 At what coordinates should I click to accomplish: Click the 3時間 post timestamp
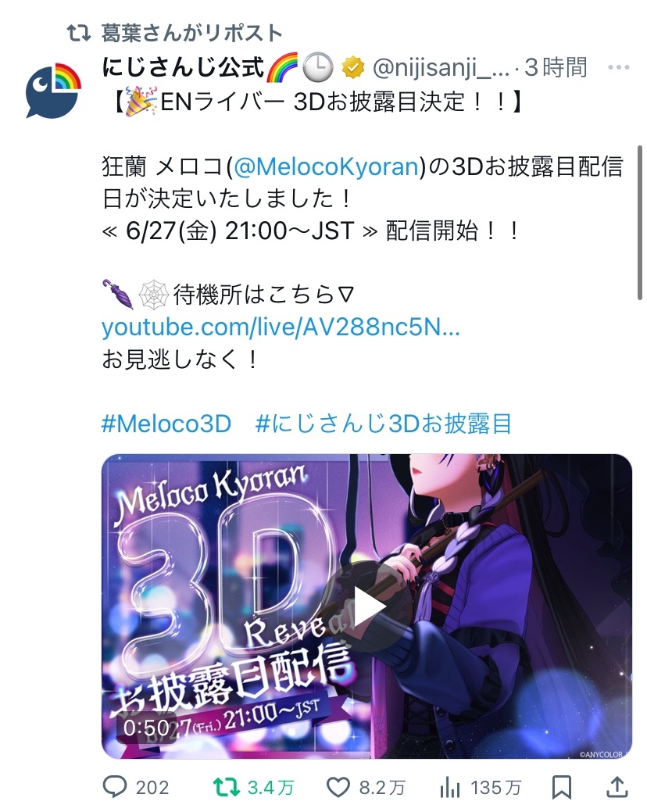(556, 68)
